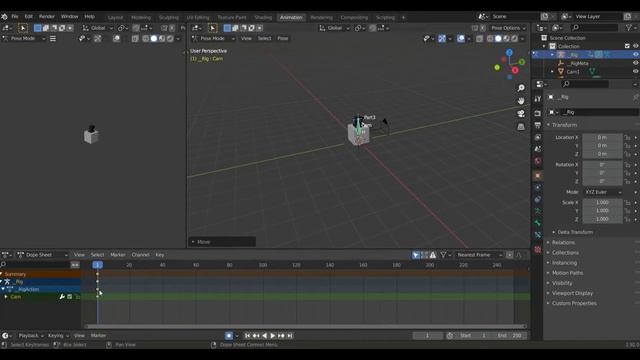Expand the Motion Paths panel
Screen dimensions: 640x360
coord(567,273)
